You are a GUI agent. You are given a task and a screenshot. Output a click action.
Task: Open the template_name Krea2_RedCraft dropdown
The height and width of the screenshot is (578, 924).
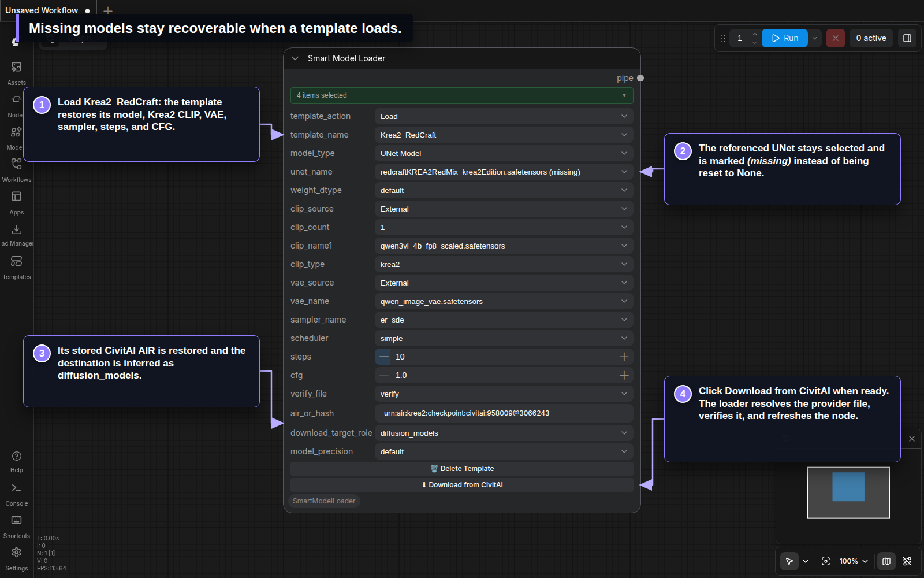[504, 135]
